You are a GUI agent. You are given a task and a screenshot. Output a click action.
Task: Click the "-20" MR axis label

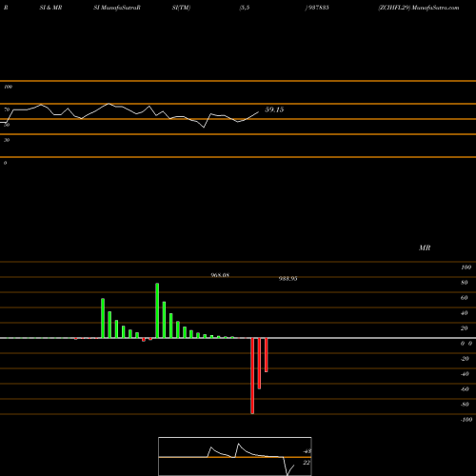[465, 359]
